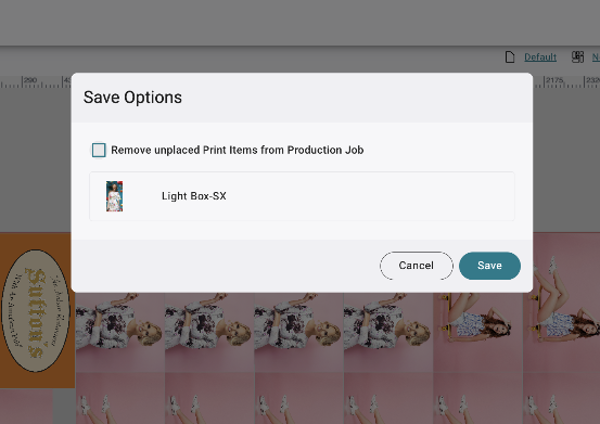Select the Light Box-SX thumbnail image
The height and width of the screenshot is (424, 600).
[x=114, y=196]
